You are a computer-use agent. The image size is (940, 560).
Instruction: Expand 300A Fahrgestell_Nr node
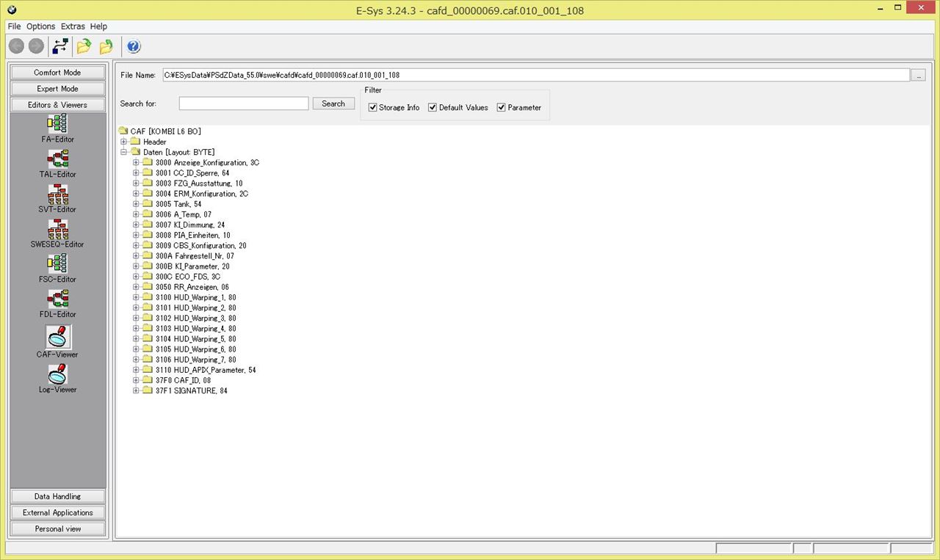tap(136, 256)
